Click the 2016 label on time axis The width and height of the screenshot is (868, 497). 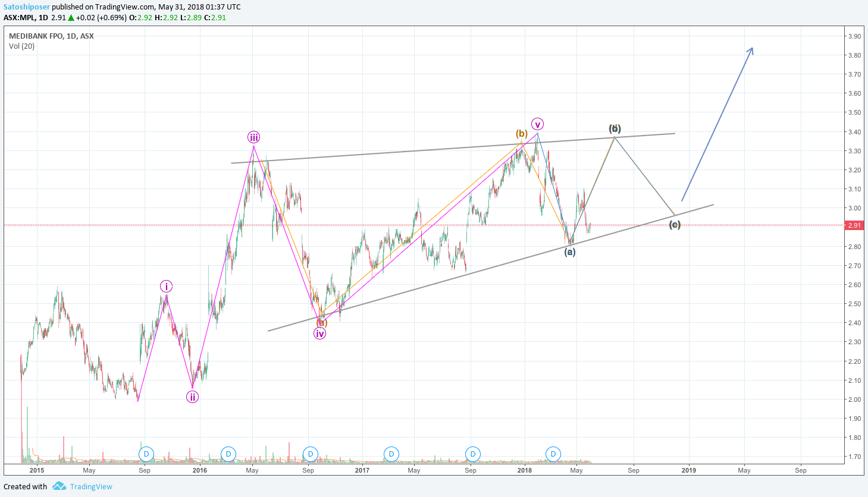point(200,470)
